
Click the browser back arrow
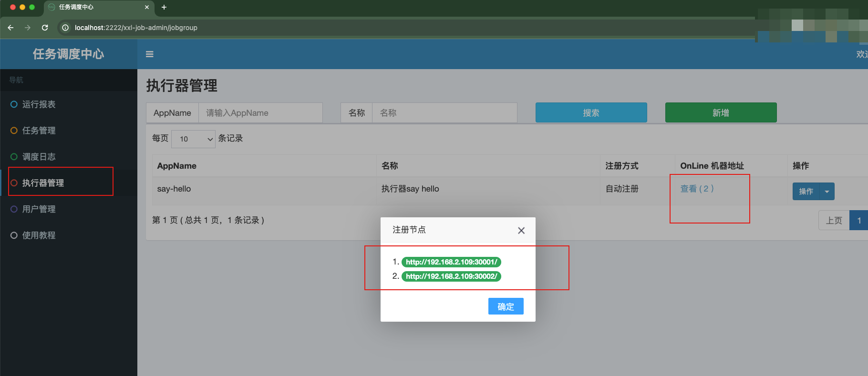point(10,28)
